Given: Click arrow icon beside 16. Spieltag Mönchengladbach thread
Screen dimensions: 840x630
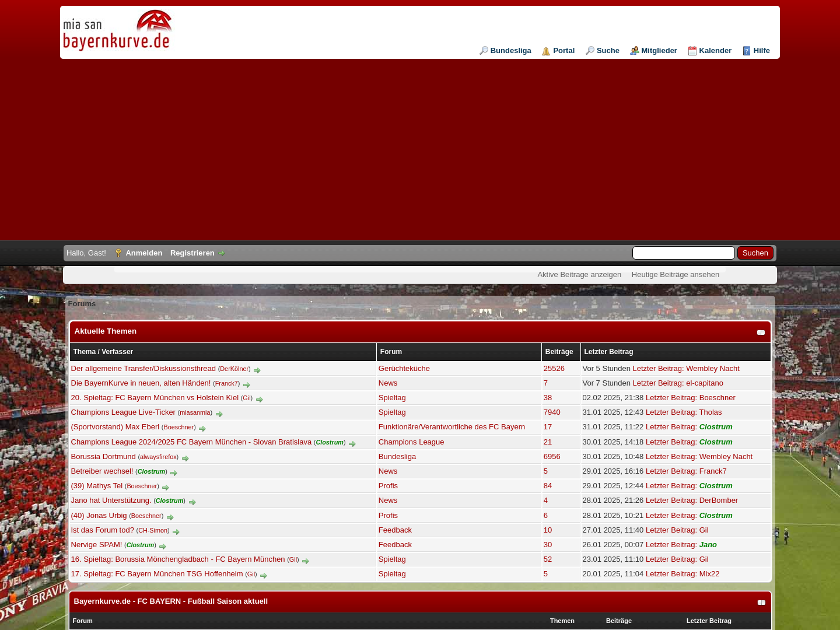Looking at the screenshot, I should coord(305,561).
